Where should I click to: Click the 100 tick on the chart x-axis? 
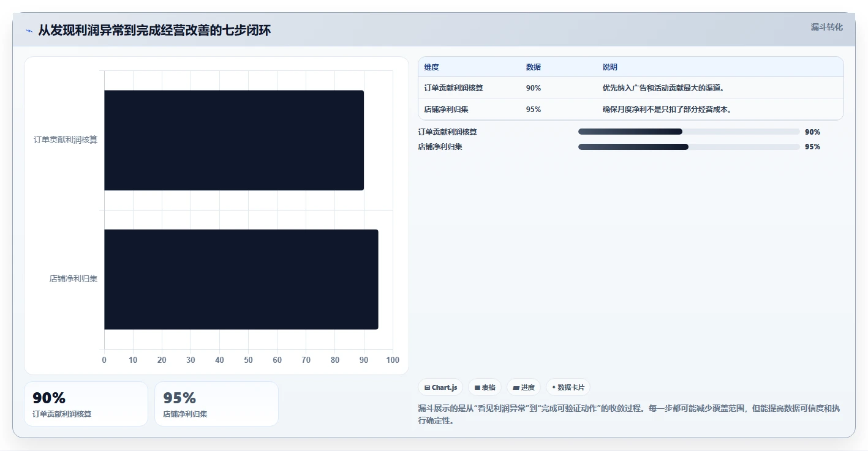(393, 360)
